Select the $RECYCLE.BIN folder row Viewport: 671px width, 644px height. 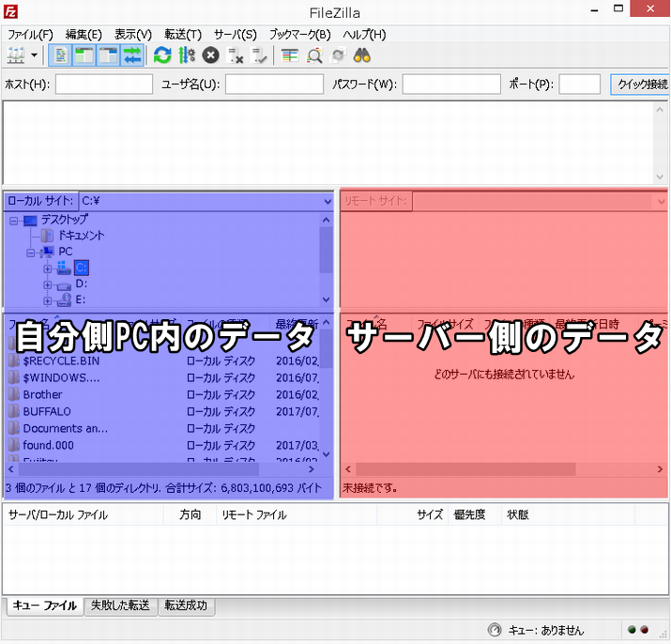click(162, 361)
